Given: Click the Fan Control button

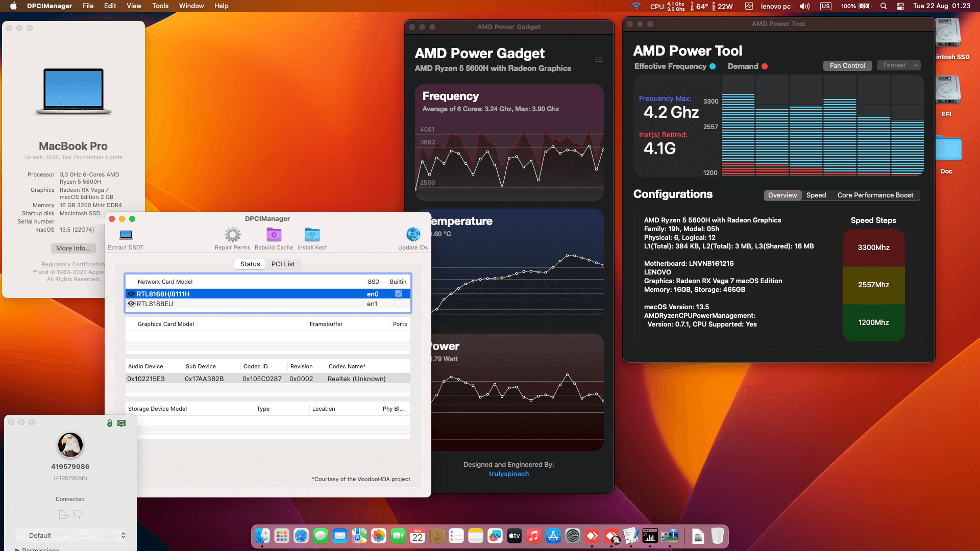Looking at the screenshot, I should coord(847,66).
